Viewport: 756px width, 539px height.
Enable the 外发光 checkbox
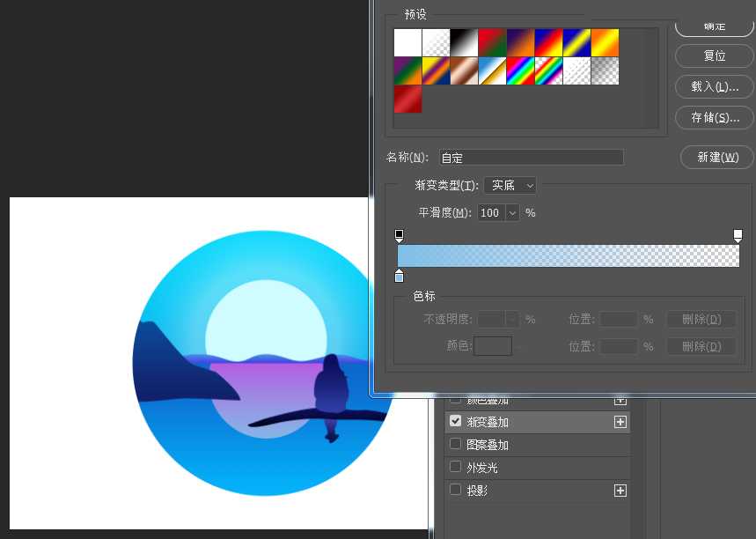point(456,467)
